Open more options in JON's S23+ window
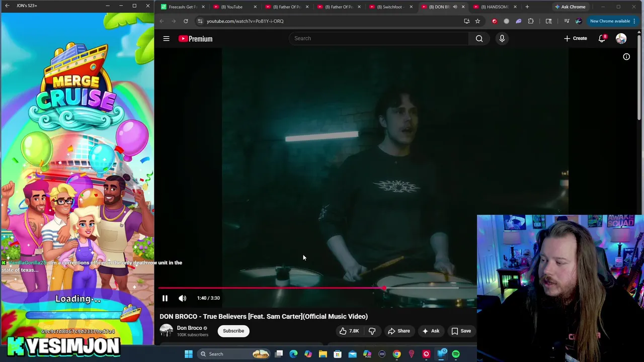The image size is (644, 362). 107,6
